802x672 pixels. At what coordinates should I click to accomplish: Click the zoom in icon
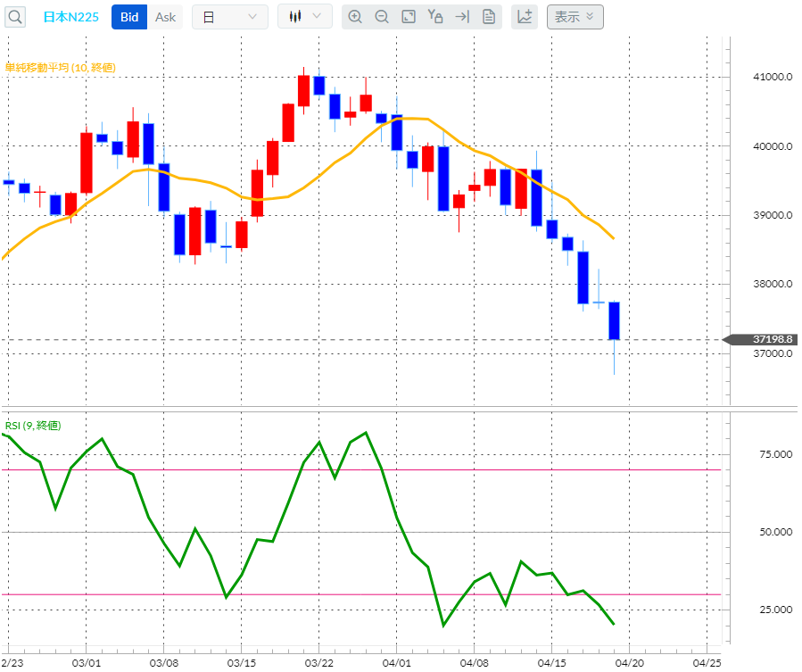click(x=356, y=16)
